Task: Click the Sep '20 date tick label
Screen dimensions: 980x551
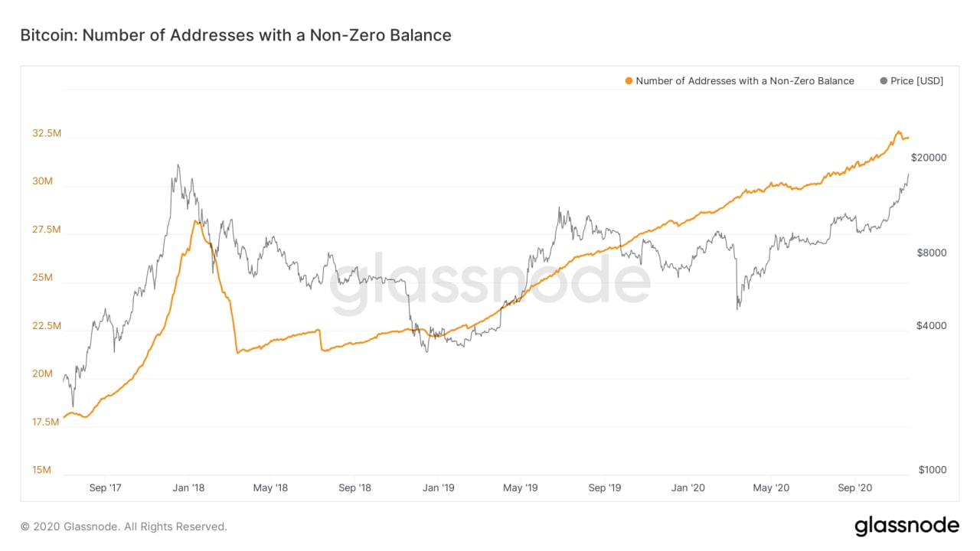Action: tap(855, 487)
